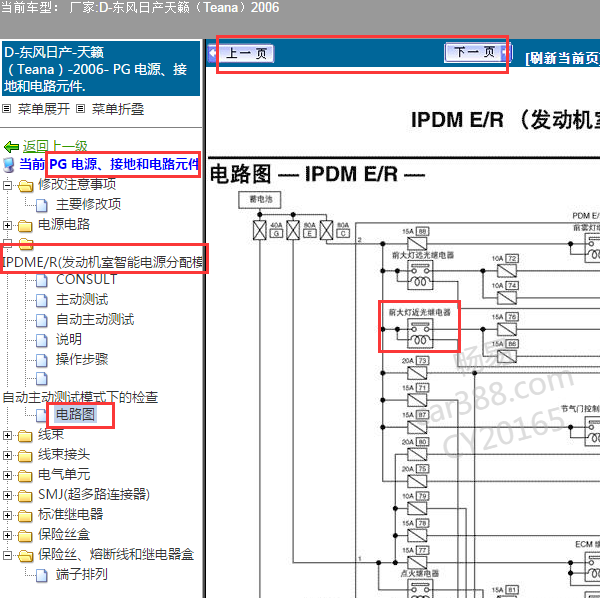Open the 电源电路 folder
The image size is (600, 598).
pyautogui.click(x=64, y=224)
